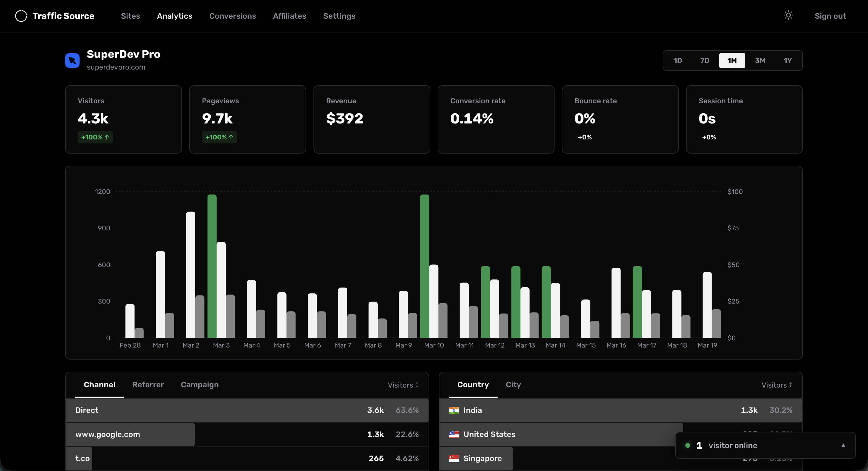Switch to the Referrer tab

pyautogui.click(x=148, y=385)
